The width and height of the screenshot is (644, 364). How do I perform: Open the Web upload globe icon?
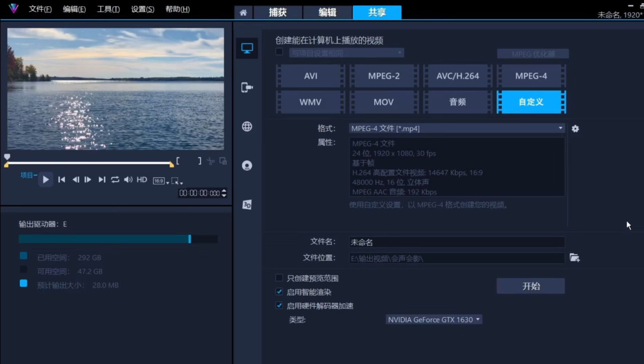(x=247, y=126)
